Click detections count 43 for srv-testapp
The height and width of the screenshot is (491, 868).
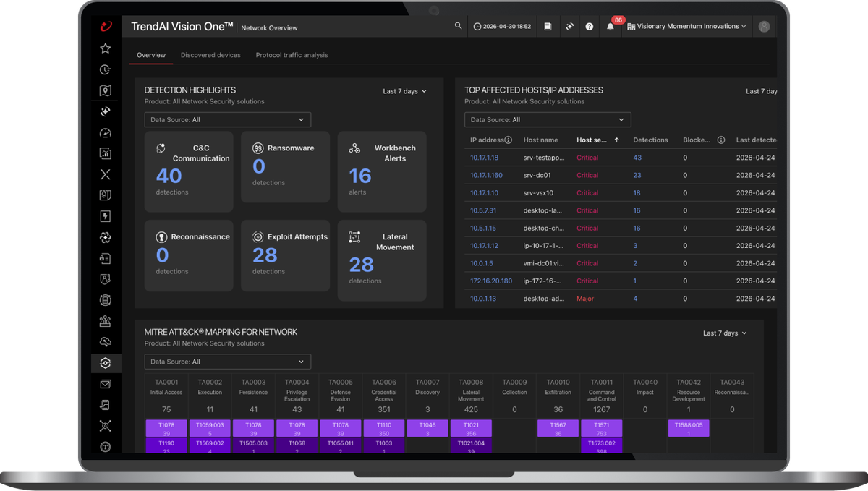tap(637, 158)
